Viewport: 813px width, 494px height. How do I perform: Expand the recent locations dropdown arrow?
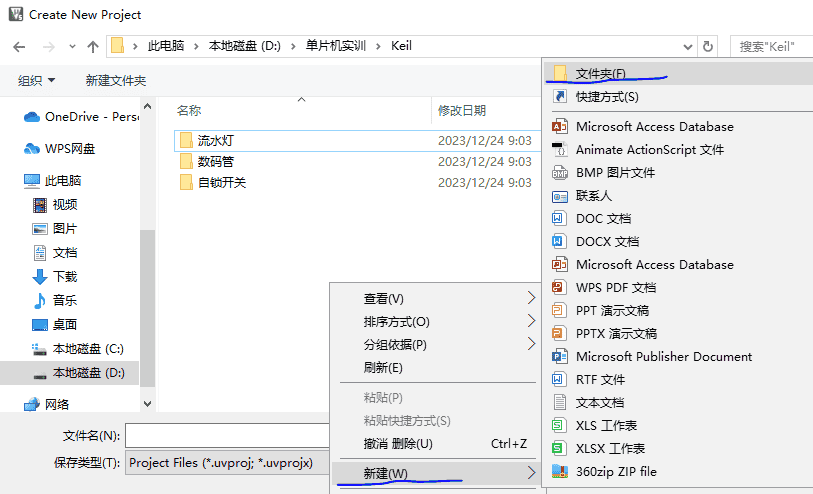click(x=72, y=47)
